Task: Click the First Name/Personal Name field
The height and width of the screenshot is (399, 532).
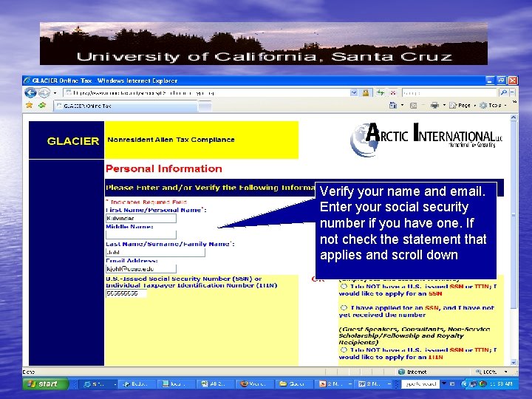Action: click(141, 218)
